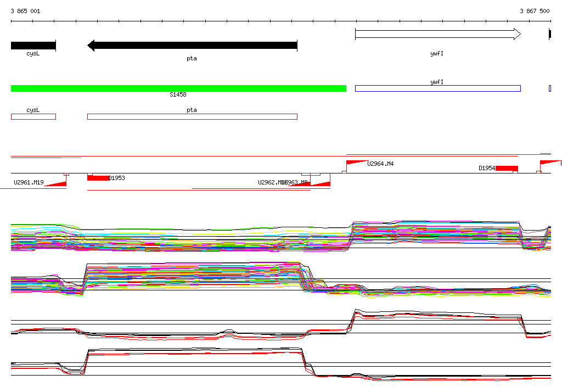Screen dimensions: 562x392
Task: Select the S1458 text label
Action: point(178,94)
